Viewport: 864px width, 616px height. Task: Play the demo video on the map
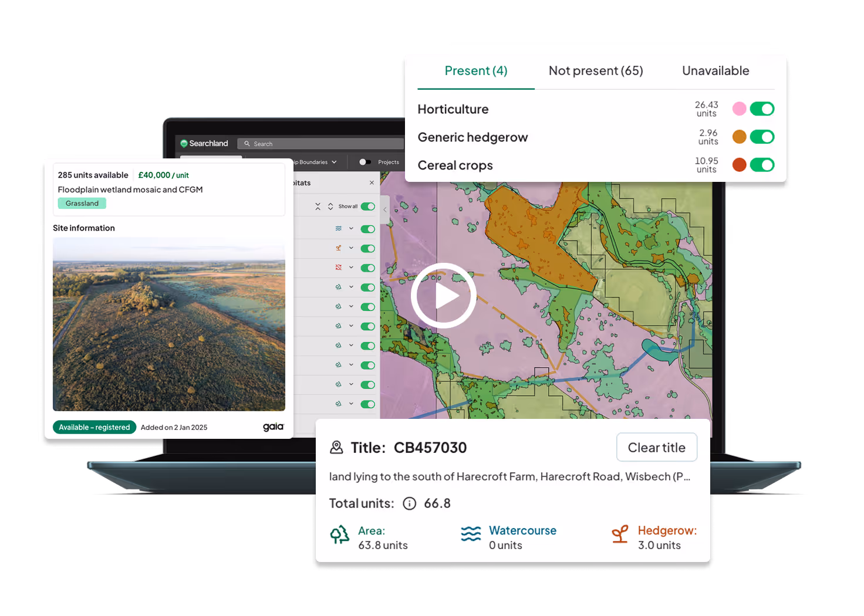click(x=444, y=296)
